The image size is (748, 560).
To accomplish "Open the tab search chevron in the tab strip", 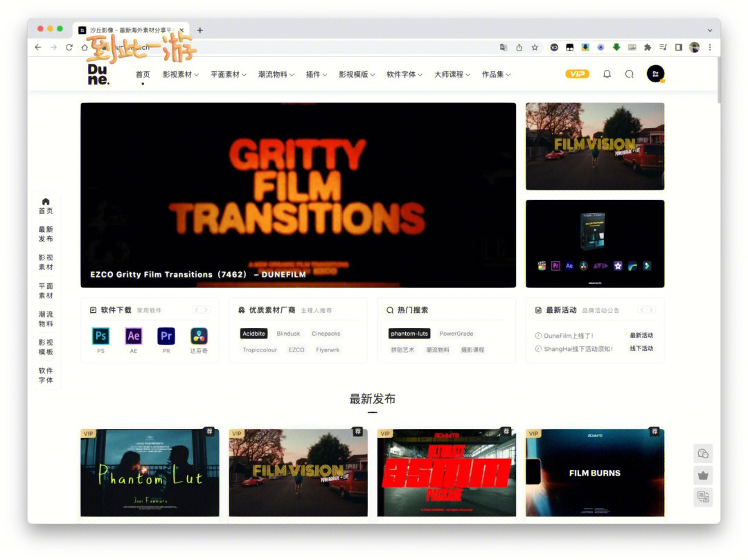I will (710, 30).
